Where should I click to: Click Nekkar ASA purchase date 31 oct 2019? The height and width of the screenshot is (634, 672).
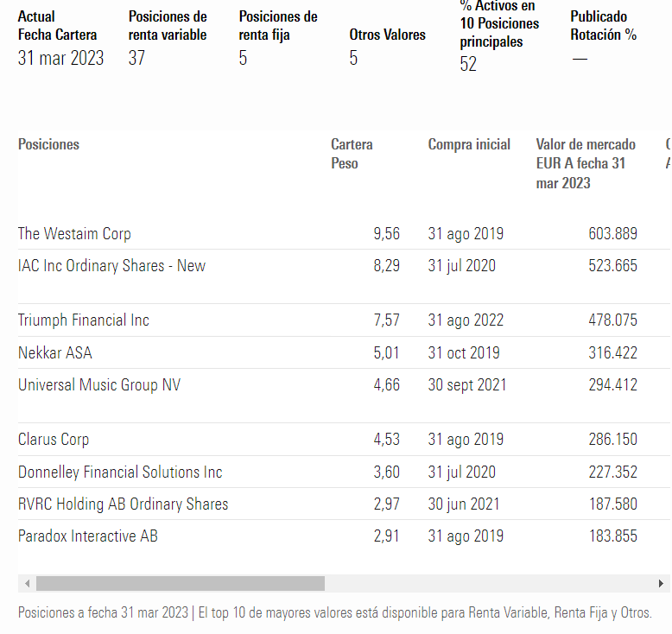click(464, 352)
